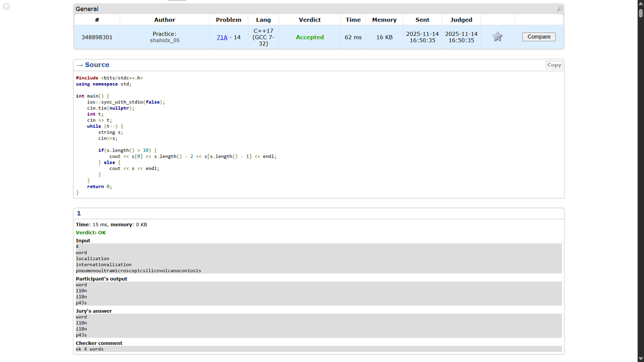Open author shahidx_05 profile
This screenshot has width=644, height=362.
point(164,40)
